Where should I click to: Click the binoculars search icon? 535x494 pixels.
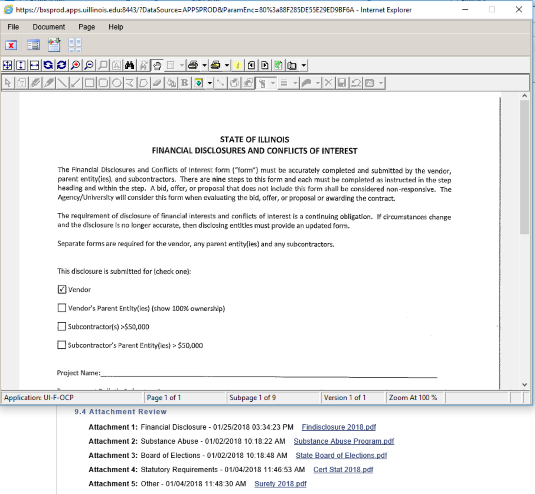130,65
